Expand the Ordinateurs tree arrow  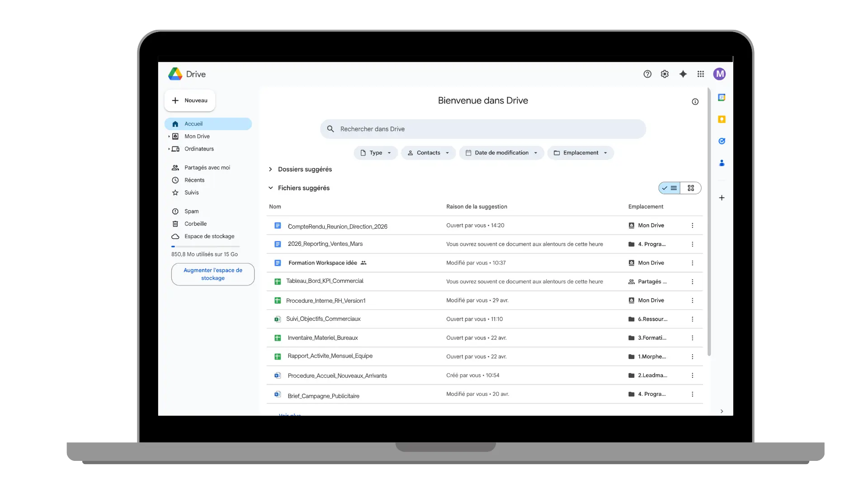(x=169, y=149)
